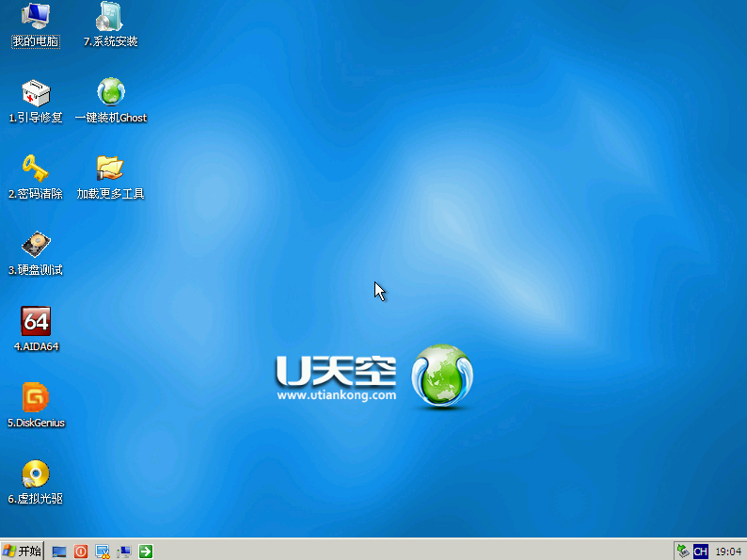
Task: Select the 加载更多工具 folder icon
Action: (x=110, y=168)
